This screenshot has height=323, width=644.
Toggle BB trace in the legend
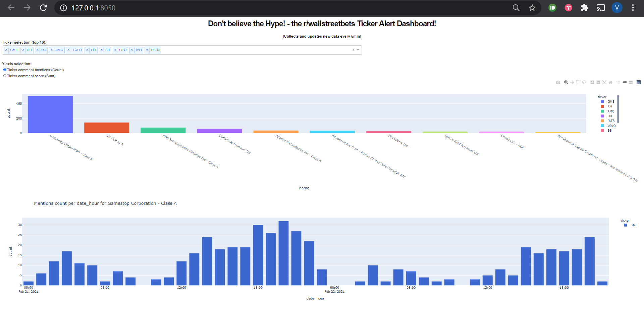[606, 131]
